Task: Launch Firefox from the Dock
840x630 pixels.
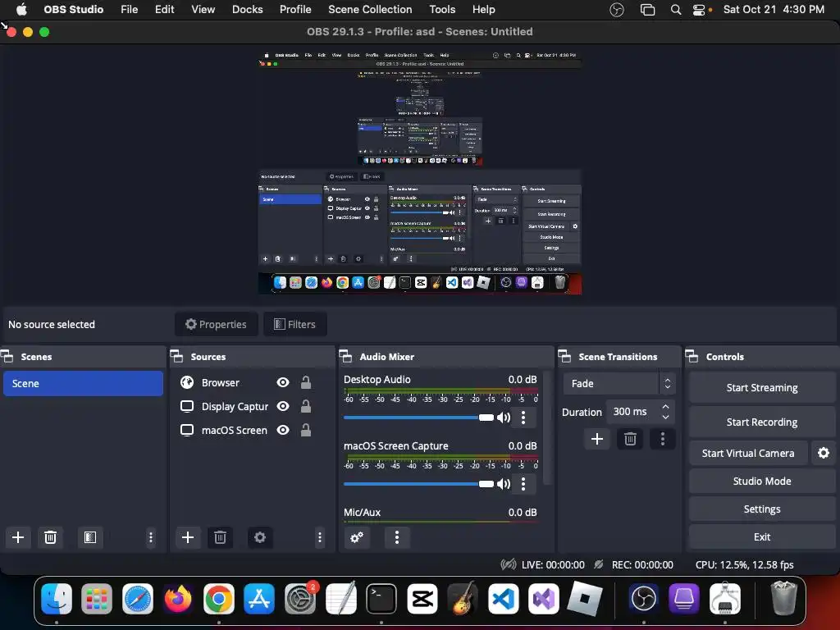Action: [178, 598]
